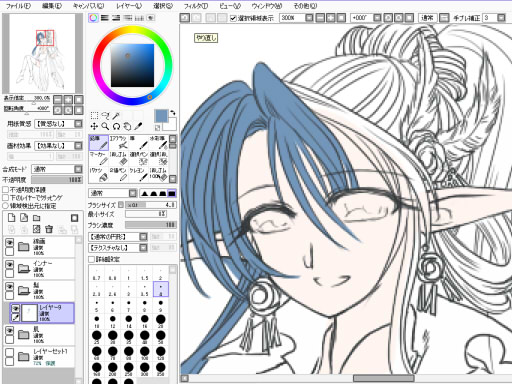Delete the selected layer with trash icon
This screenshot has height=384, width=512.
tap(49, 229)
